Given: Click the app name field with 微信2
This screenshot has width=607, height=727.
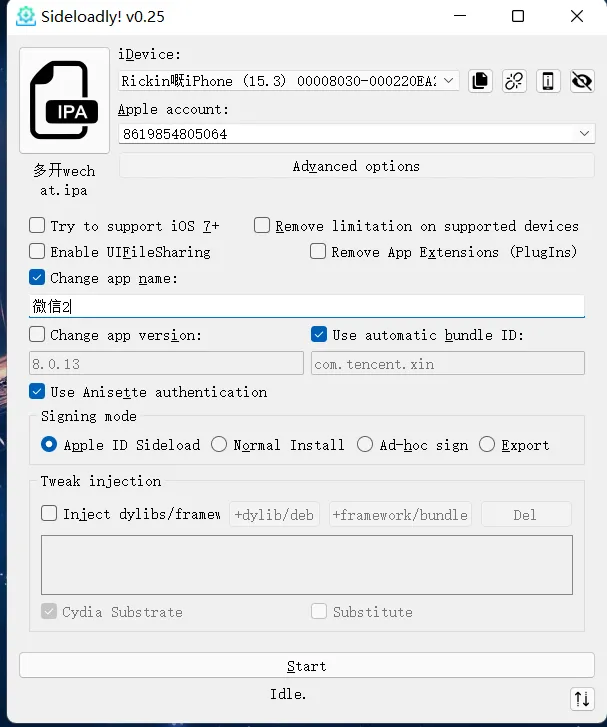Looking at the screenshot, I should (x=307, y=306).
